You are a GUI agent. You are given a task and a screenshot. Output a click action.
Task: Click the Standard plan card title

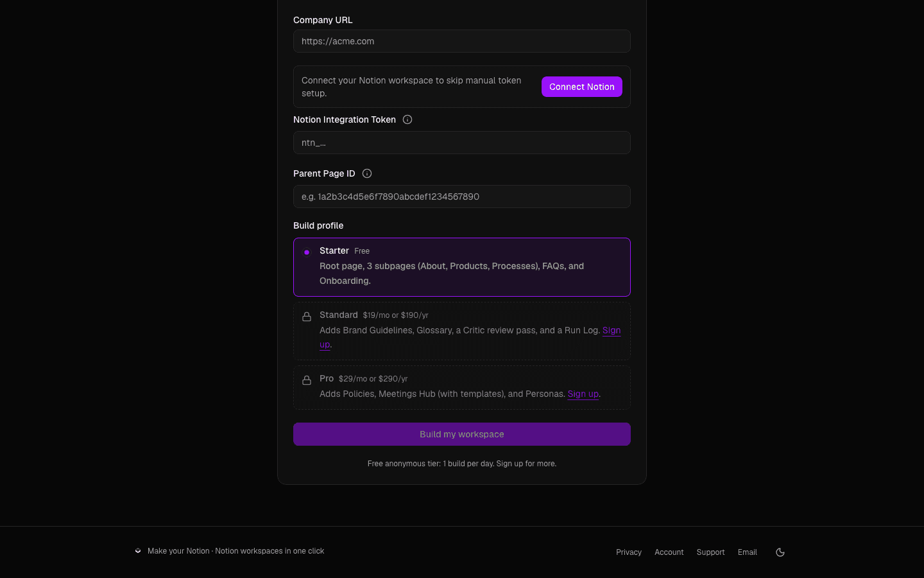[x=339, y=315]
